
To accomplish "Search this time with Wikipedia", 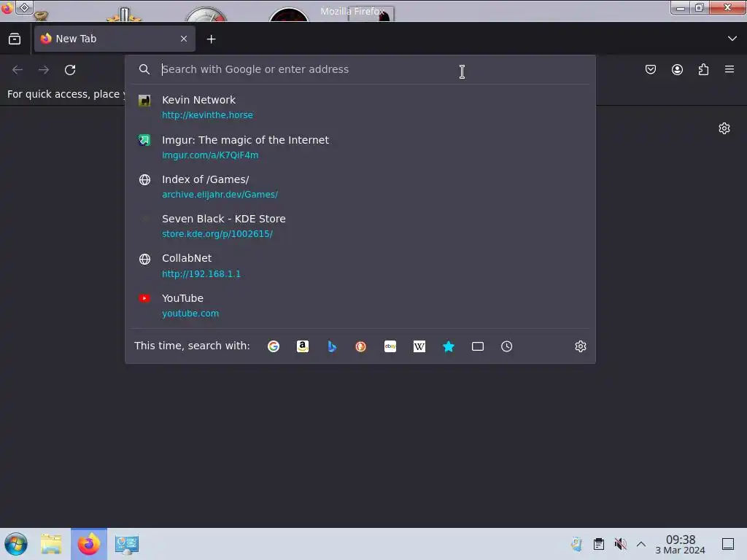I will point(419,346).
